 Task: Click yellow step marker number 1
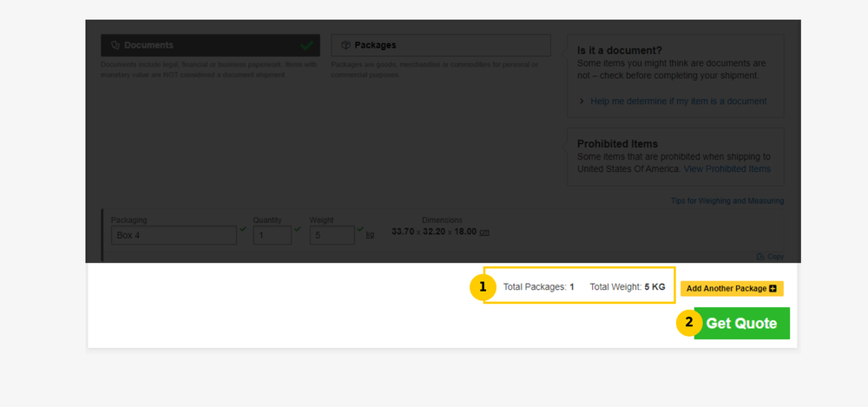pyautogui.click(x=483, y=287)
